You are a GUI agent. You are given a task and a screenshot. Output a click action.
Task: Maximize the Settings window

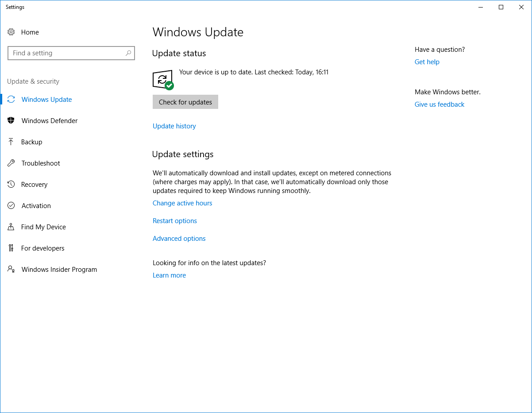(501, 7)
